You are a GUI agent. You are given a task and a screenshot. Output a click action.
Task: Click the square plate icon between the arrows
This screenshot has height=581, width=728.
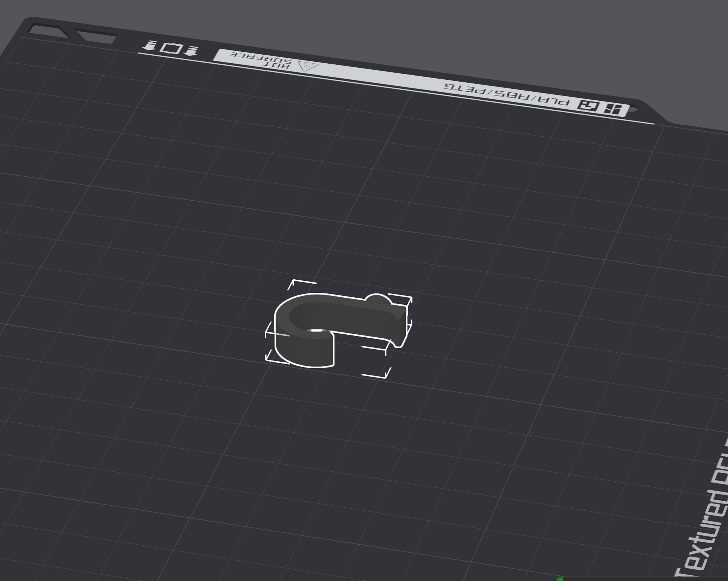171,48
